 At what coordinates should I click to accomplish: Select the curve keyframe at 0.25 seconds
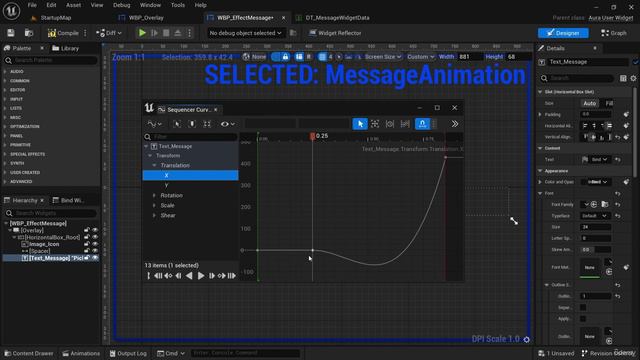pos(313,250)
